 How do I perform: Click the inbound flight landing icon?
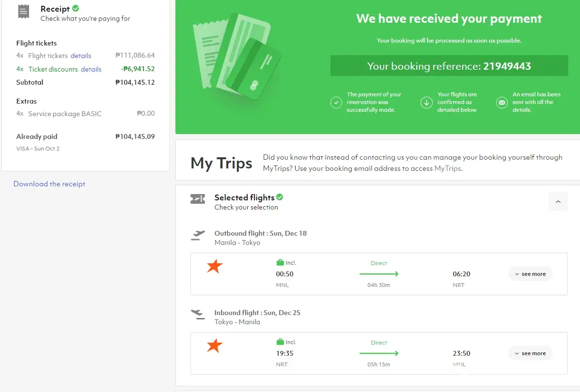198,314
